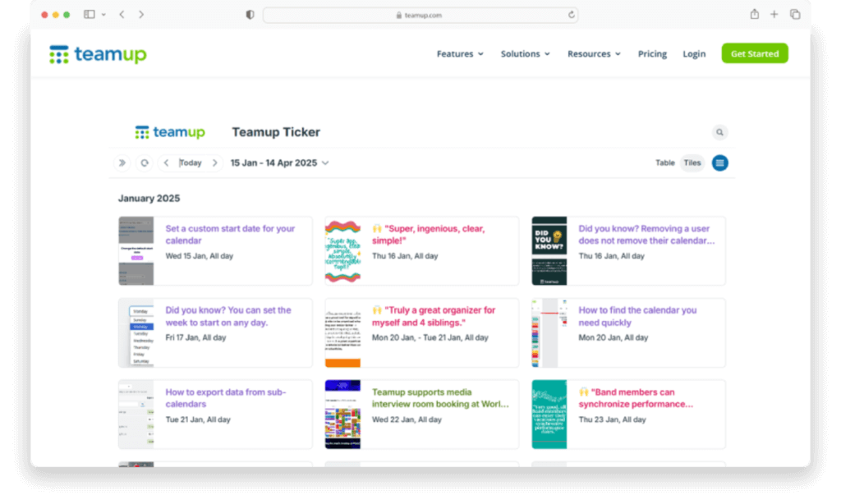841x504 pixels.
Task: Open "Super, ingenious, clear, simple!" event
Action: [x=428, y=235]
